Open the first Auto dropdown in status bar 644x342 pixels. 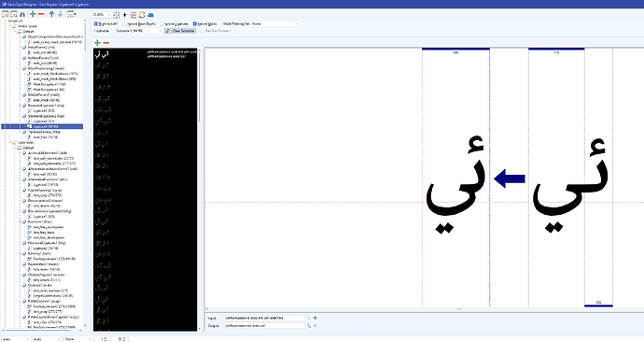point(16,339)
